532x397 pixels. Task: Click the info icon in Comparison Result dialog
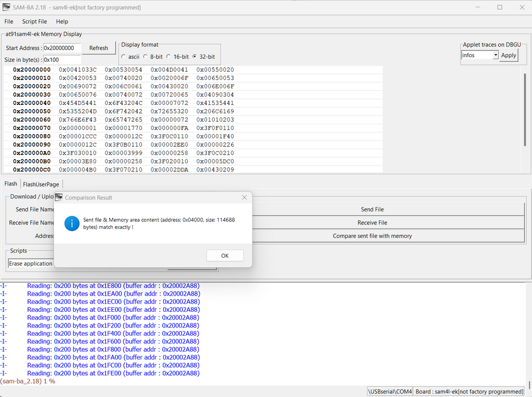[72, 223]
